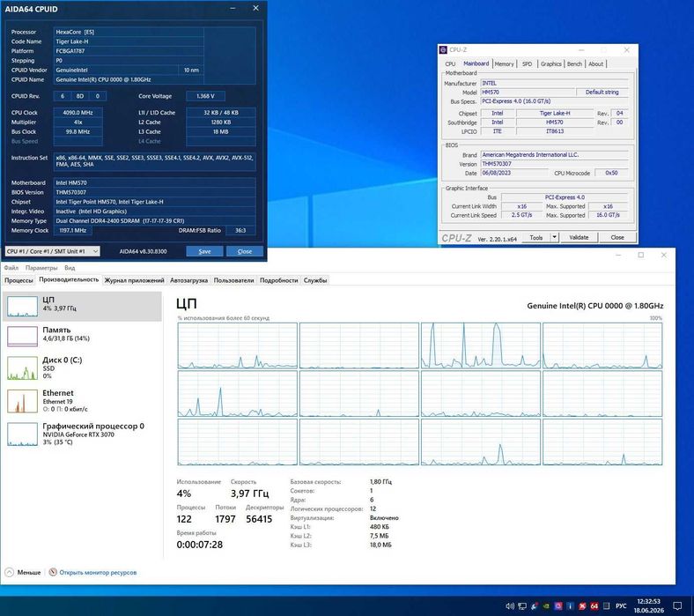Switch to the Graphics tab in CPU-Z
The image size is (694, 616).
click(550, 64)
